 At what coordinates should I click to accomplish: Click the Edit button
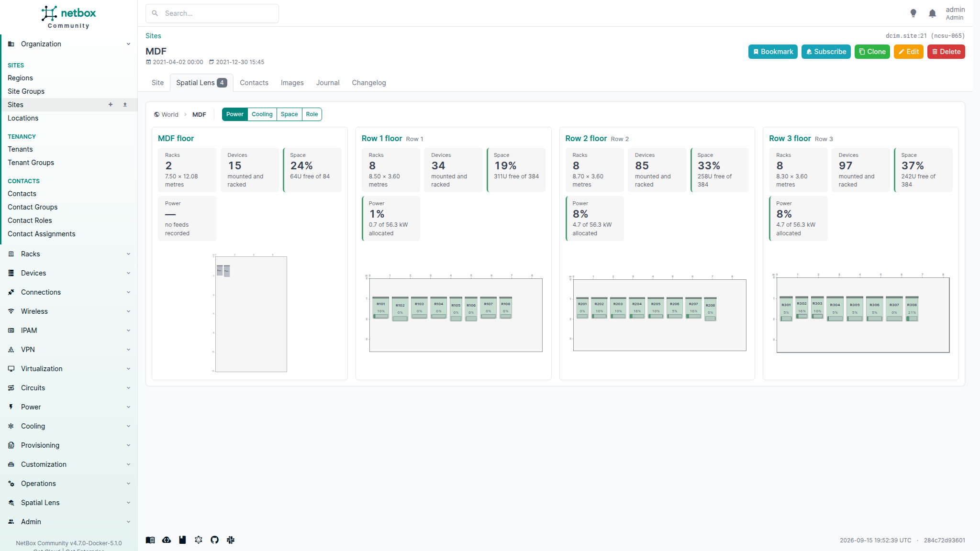tap(908, 52)
